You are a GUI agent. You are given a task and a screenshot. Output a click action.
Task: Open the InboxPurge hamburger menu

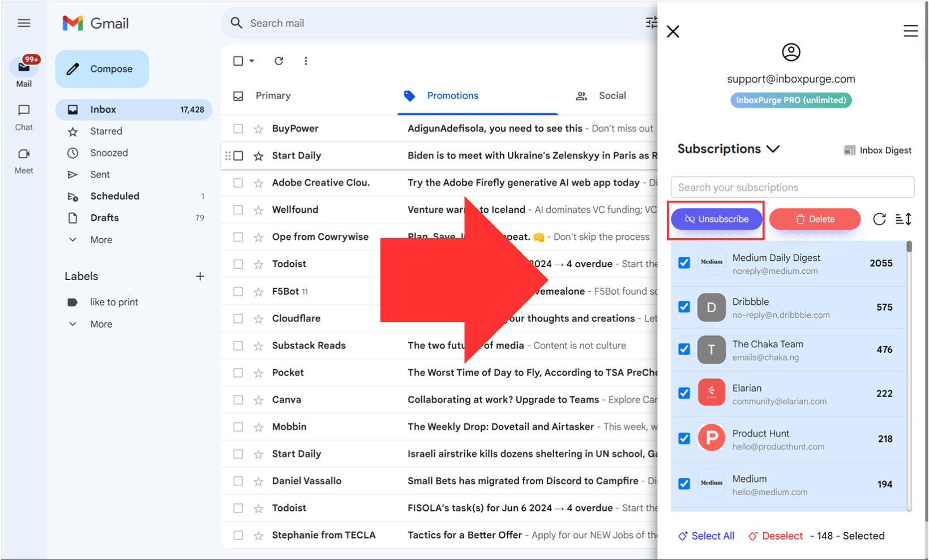(911, 31)
